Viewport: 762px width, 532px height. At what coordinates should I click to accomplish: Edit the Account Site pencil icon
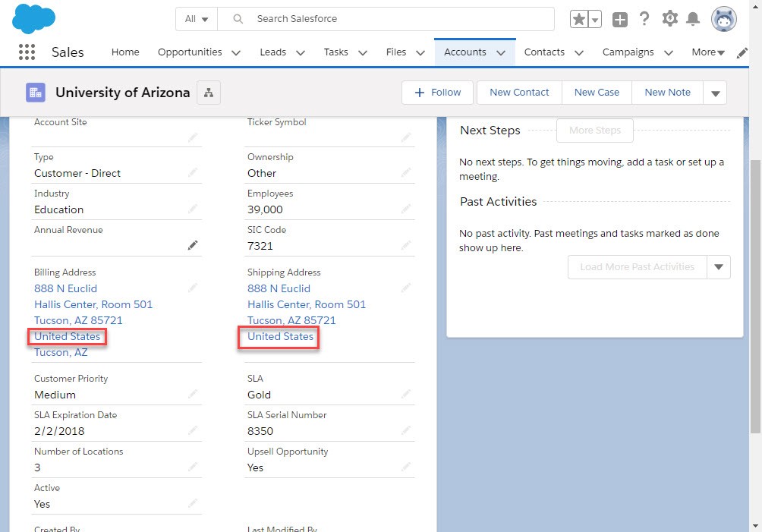[x=193, y=137]
